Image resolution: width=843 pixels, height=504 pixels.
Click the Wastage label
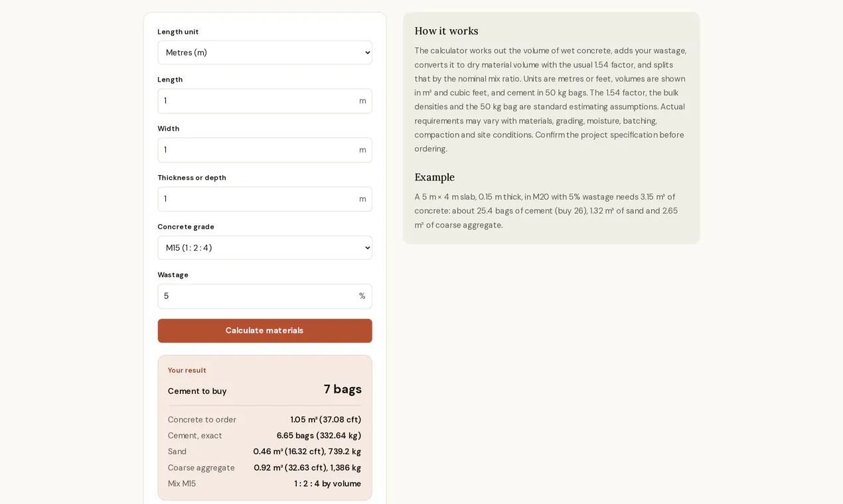173,275
